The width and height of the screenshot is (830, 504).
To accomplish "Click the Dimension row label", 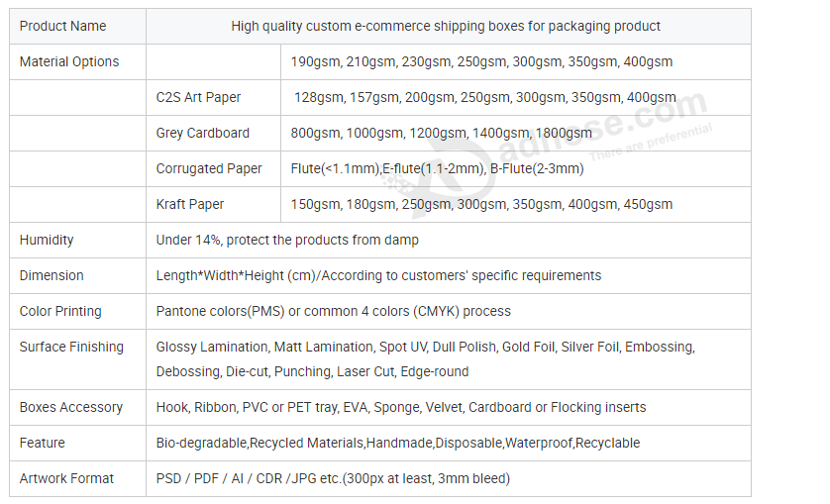I will pos(52,275).
